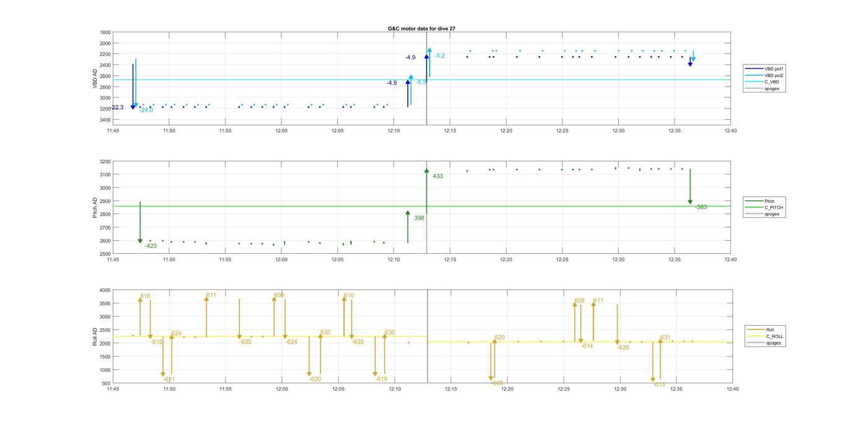Click the -5.2 annotation in VBD plot

coord(440,55)
